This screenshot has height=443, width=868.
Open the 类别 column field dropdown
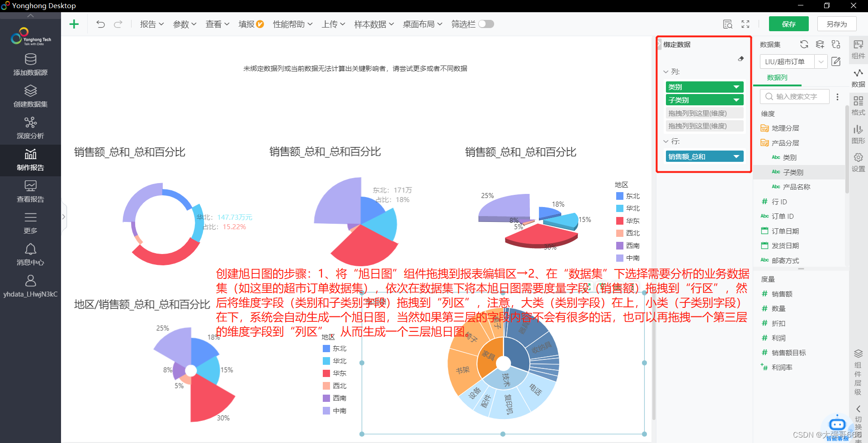pyautogui.click(x=736, y=87)
